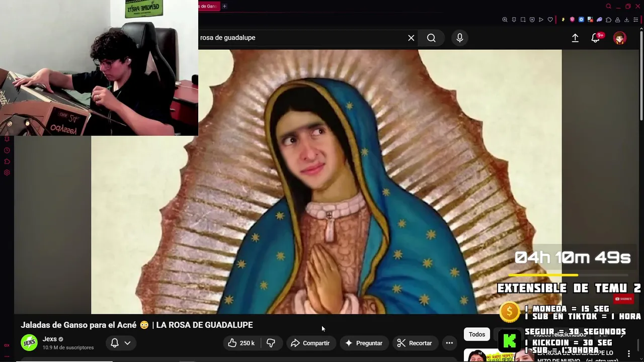This screenshot has height=362, width=644.
Task: Select the Todos filter chip
Action: pos(477,334)
